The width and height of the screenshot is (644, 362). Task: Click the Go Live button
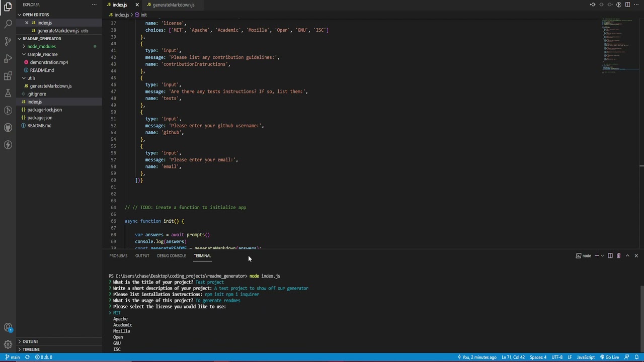609,357
